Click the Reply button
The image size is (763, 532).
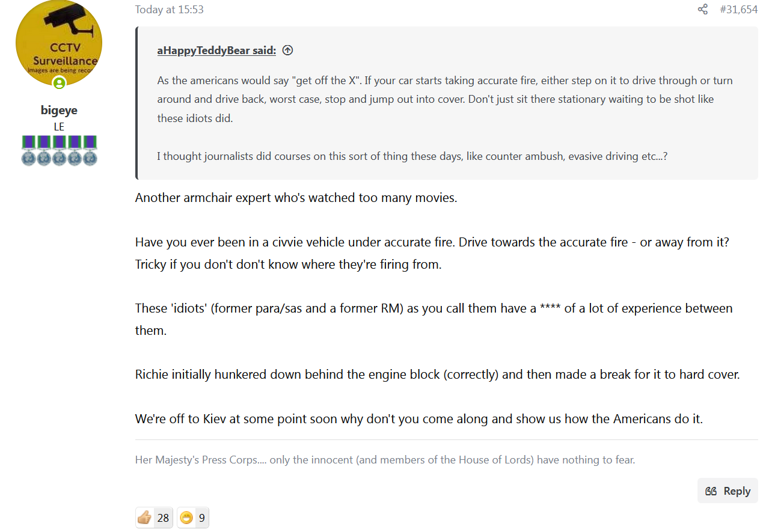[x=728, y=491]
